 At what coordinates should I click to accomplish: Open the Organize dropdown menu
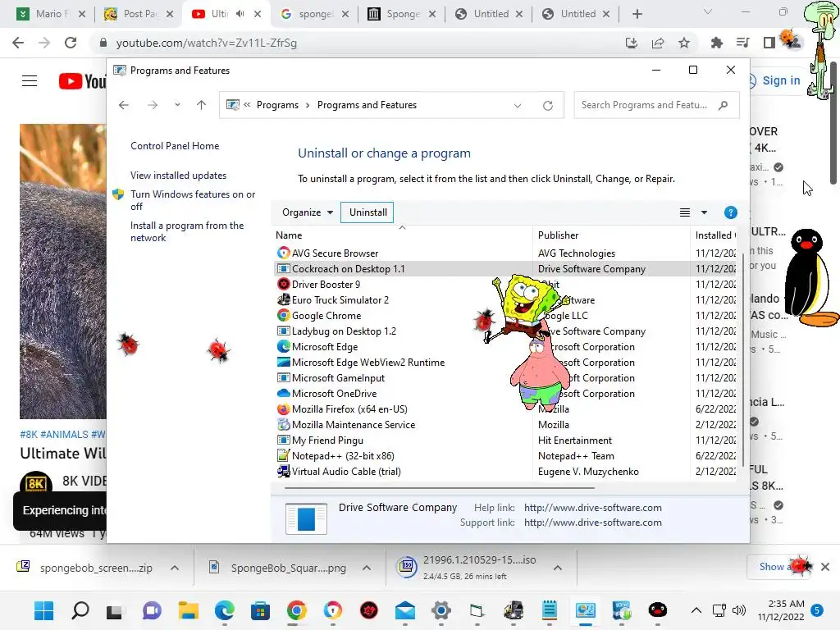point(308,212)
